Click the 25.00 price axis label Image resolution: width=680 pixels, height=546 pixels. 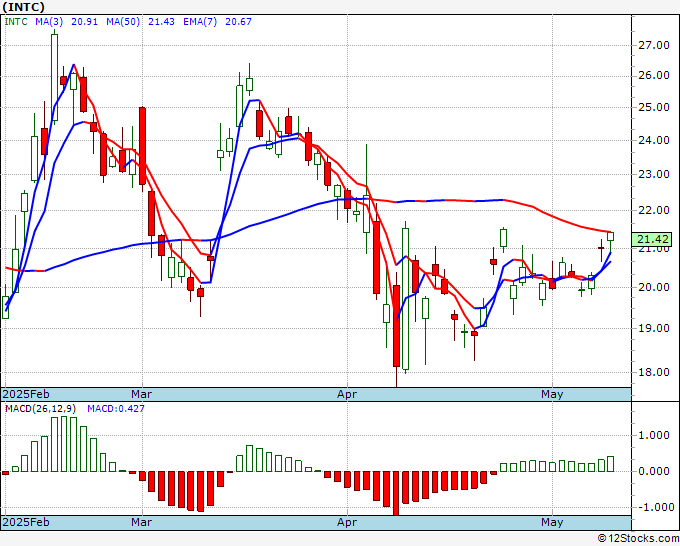(654, 107)
